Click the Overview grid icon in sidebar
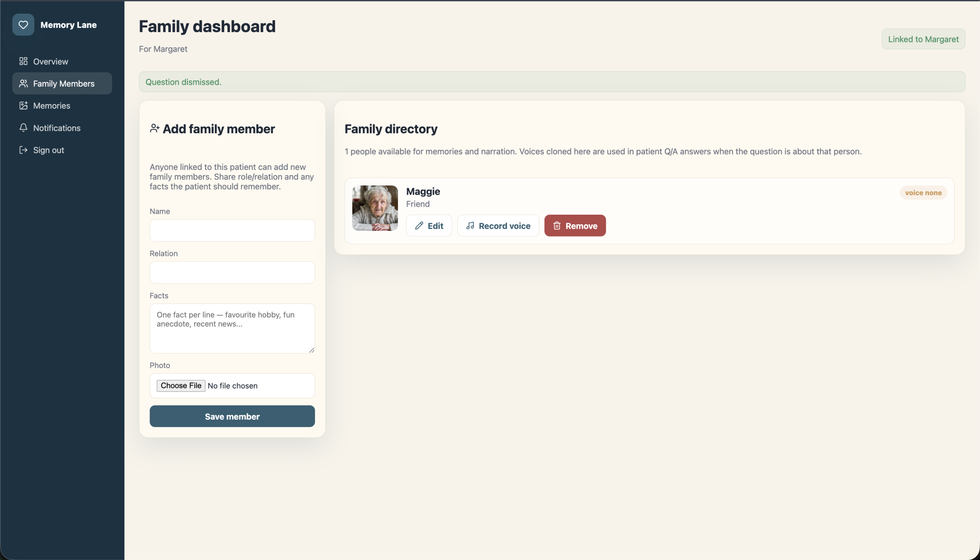Screen dimensions: 980x560 23,61
